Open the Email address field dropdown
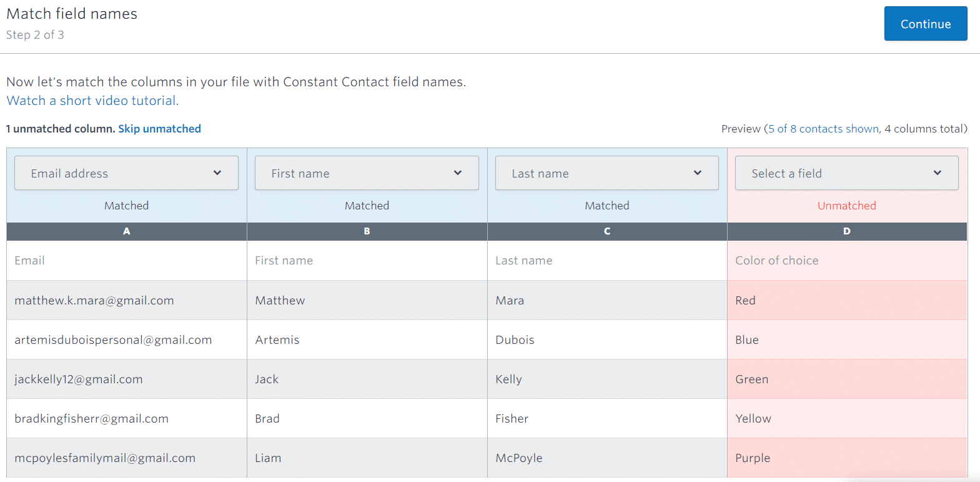980x482 pixels. coord(126,173)
